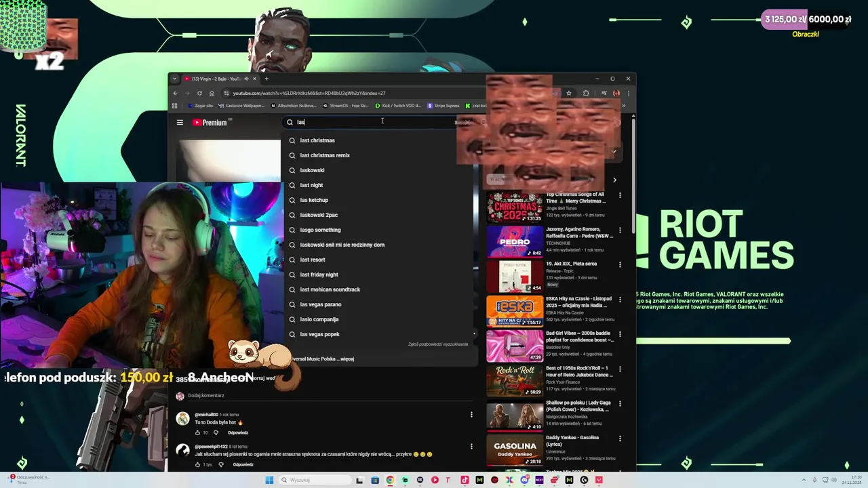Reload the page in Chrome
This screenshot has width=868, height=488.
click(199, 93)
